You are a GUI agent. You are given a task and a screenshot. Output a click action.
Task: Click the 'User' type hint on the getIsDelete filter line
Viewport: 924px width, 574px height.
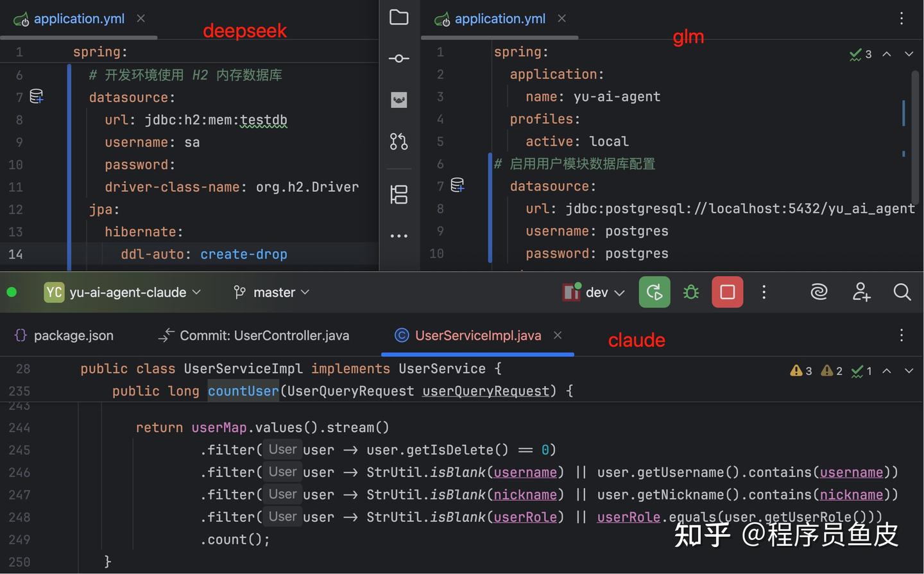282,449
